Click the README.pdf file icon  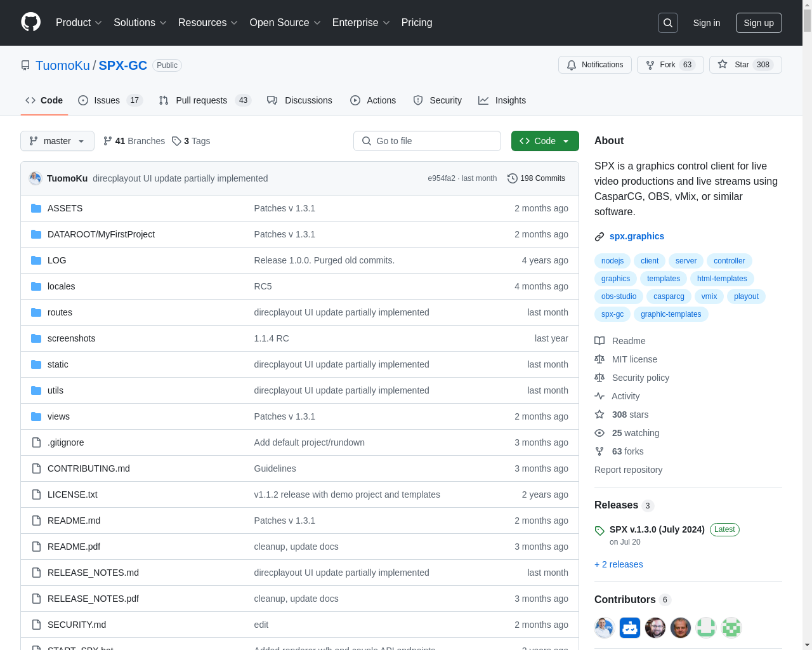36,547
